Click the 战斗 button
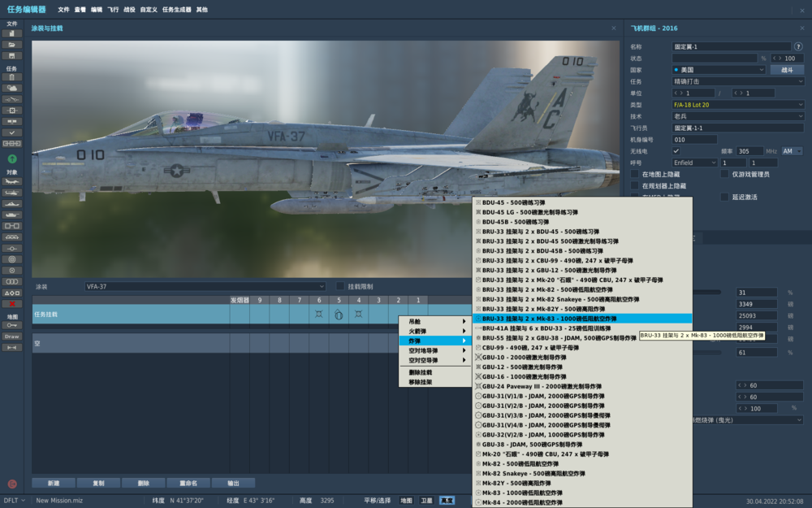This screenshot has height=508, width=812. pyautogui.click(x=787, y=69)
